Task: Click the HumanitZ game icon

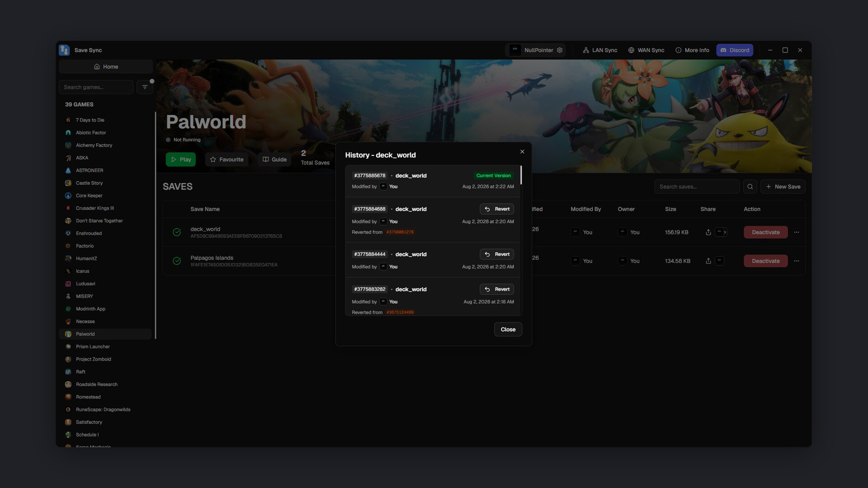Action: point(68,259)
